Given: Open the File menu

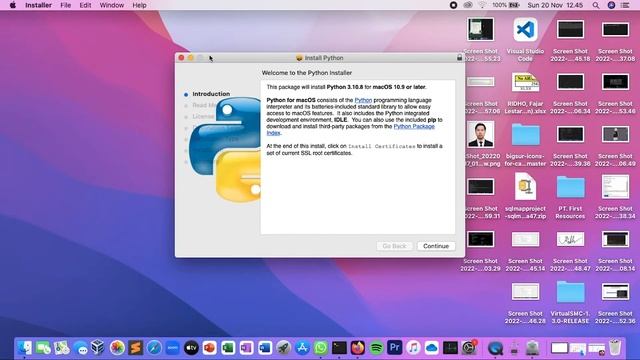Looking at the screenshot, I should 65,5.
